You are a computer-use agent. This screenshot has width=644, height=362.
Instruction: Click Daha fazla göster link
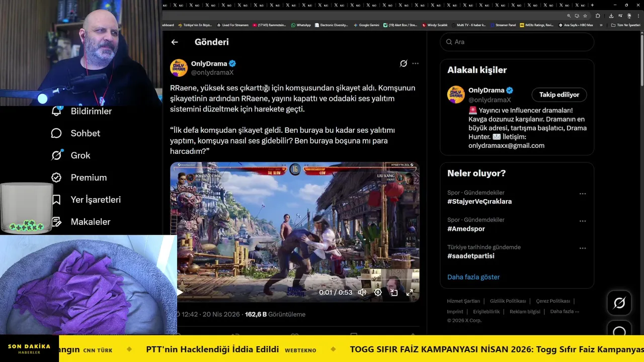tap(473, 277)
